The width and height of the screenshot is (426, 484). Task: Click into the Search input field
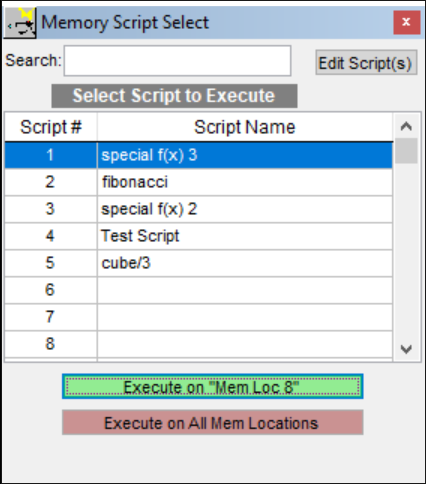coord(177,61)
